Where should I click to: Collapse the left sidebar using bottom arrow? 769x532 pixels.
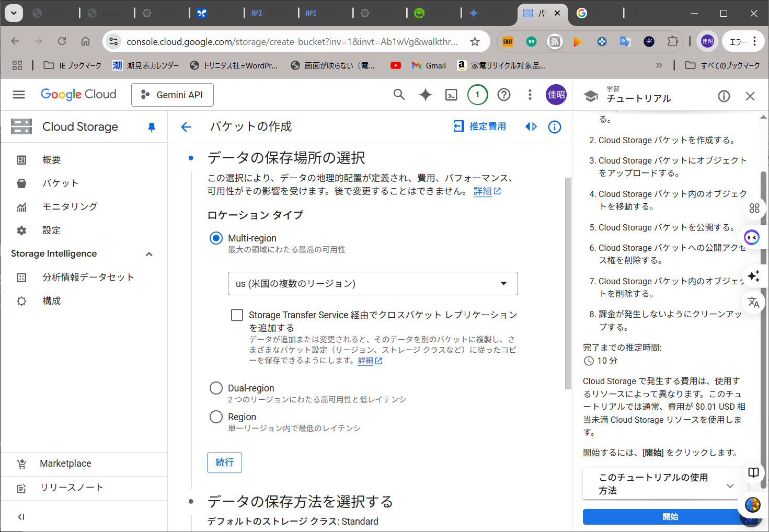pos(21,517)
